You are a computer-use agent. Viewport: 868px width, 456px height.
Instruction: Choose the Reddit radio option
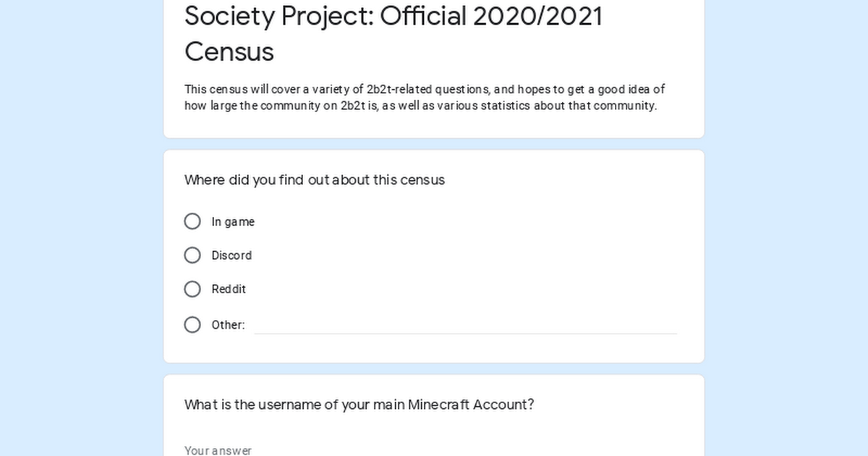(192, 290)
